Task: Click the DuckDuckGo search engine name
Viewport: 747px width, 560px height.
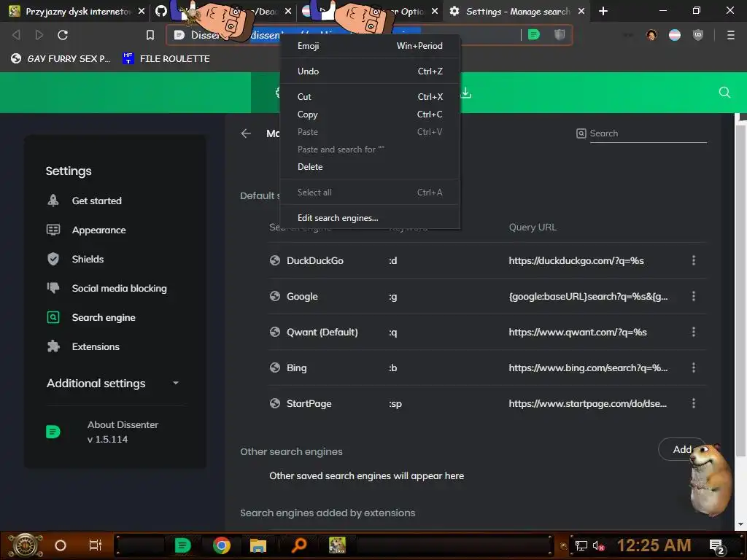Action: coord(315,260)
